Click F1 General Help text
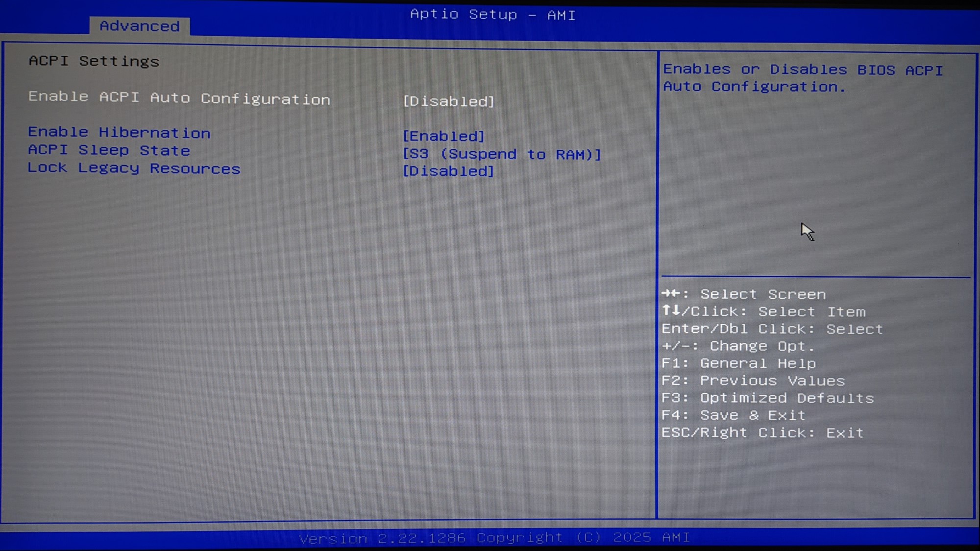Screen dimensions: 980x551 [x=738, y=363]
